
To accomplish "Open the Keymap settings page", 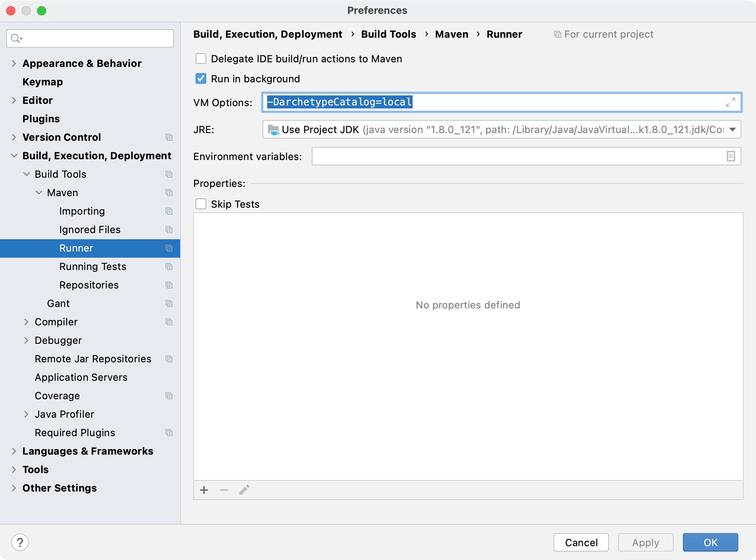I will tap(42, 82).
